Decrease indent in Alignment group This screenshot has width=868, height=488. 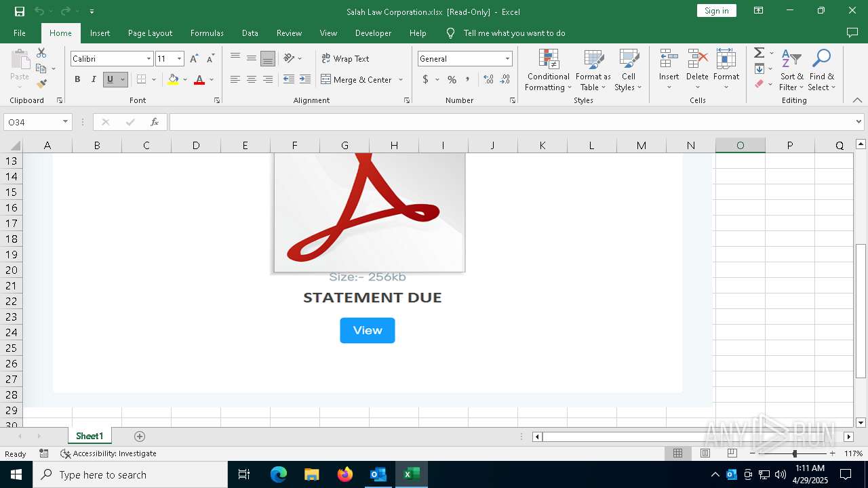pos(289,79)
